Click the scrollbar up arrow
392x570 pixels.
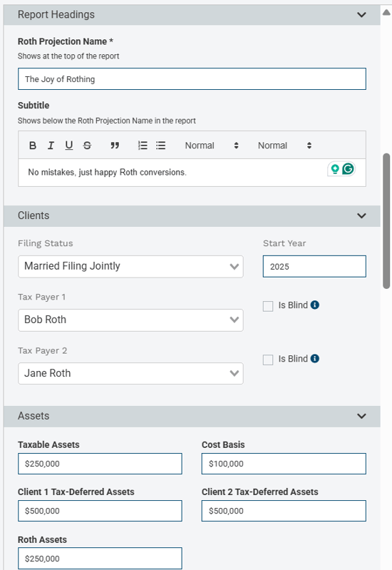(386, 12)
